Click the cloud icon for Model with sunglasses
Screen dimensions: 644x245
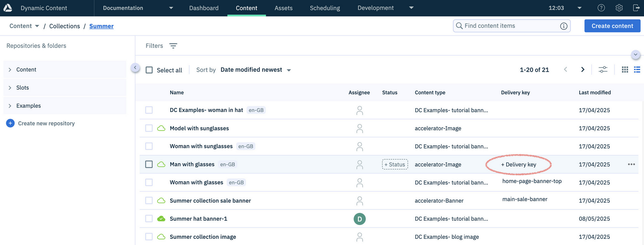click(x=161, y=128)
